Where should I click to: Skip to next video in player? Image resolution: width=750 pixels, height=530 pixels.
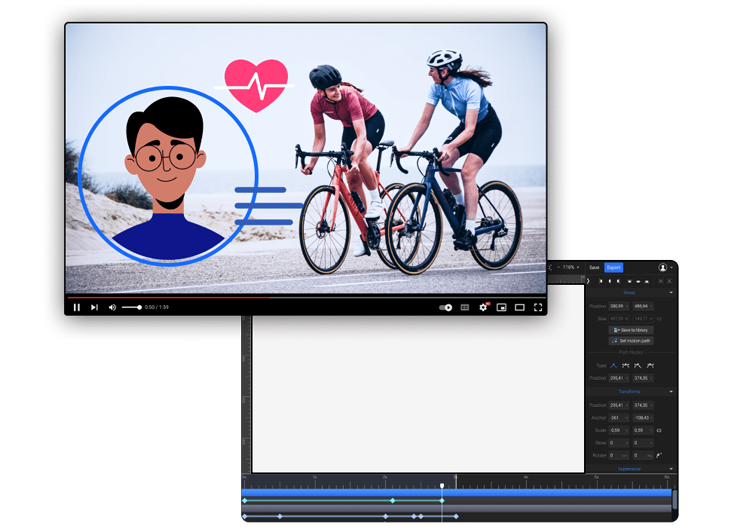coord(94,307)
